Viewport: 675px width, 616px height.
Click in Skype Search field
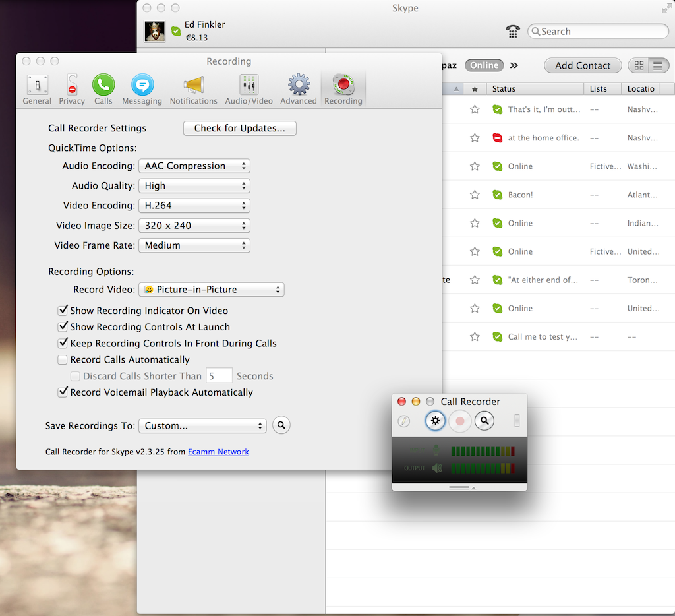coord(598,32)
